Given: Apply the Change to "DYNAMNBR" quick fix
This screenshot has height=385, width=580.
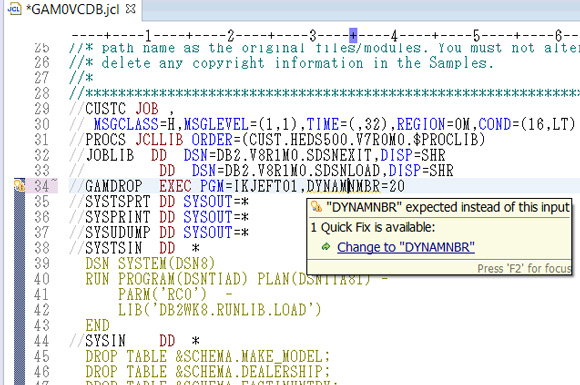Looking at the screenshot, I should click(405, 247).
